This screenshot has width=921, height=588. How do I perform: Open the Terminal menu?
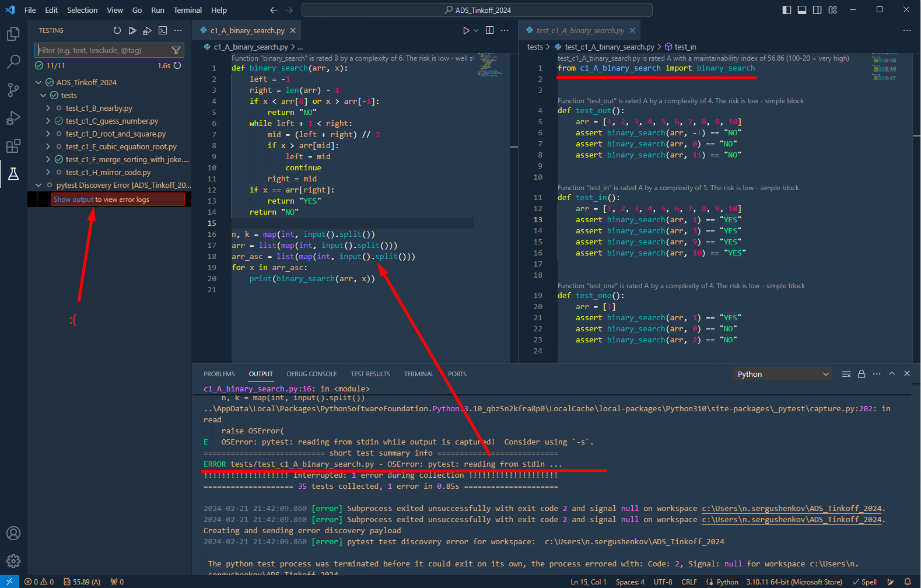[x=187, y=10]
